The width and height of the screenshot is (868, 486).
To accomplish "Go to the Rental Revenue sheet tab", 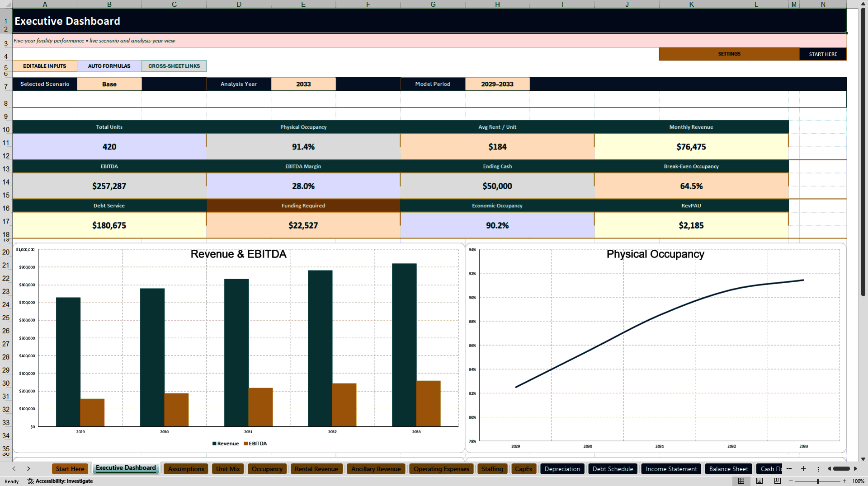I will [316, 469].
